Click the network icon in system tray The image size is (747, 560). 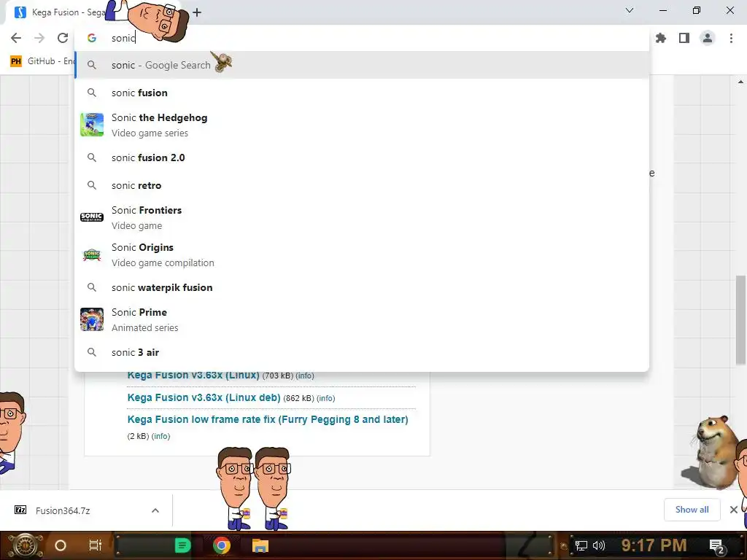(x=581, y=545)
